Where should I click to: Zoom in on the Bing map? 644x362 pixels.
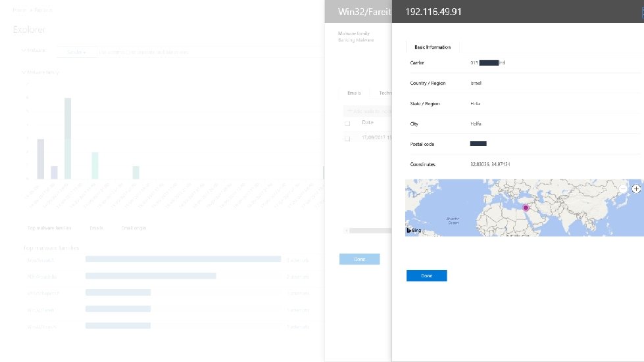(x=636, y=189)
